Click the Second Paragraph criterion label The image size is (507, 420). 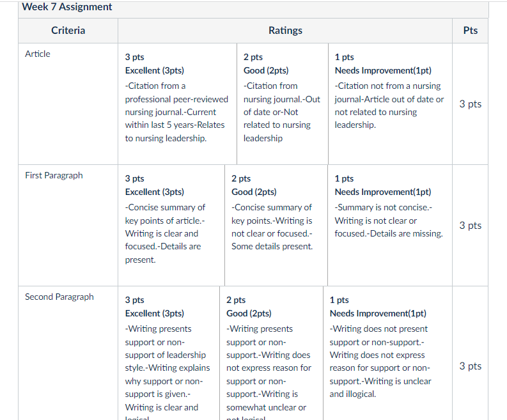point(59,297)
